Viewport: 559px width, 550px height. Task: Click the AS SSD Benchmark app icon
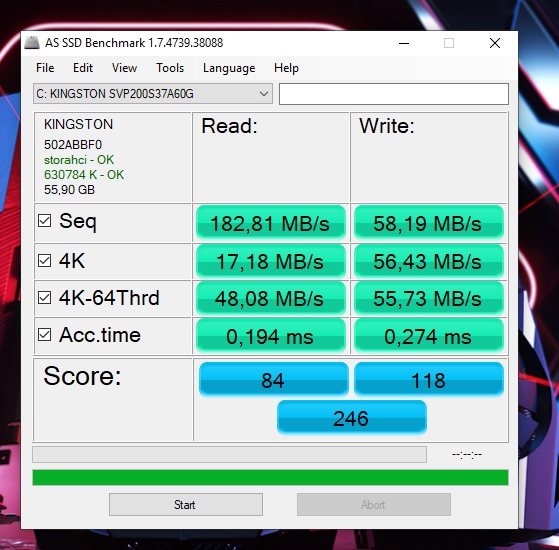point(32,43)
